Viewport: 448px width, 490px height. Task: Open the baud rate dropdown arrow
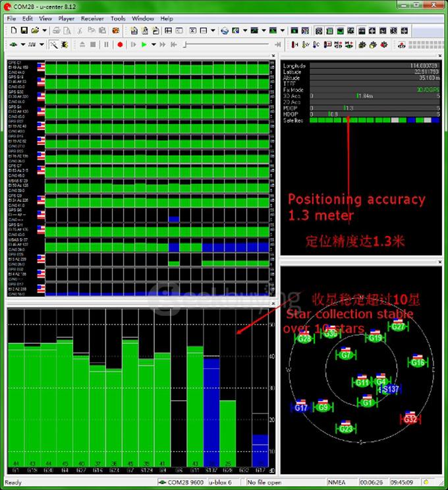(42, 44)
